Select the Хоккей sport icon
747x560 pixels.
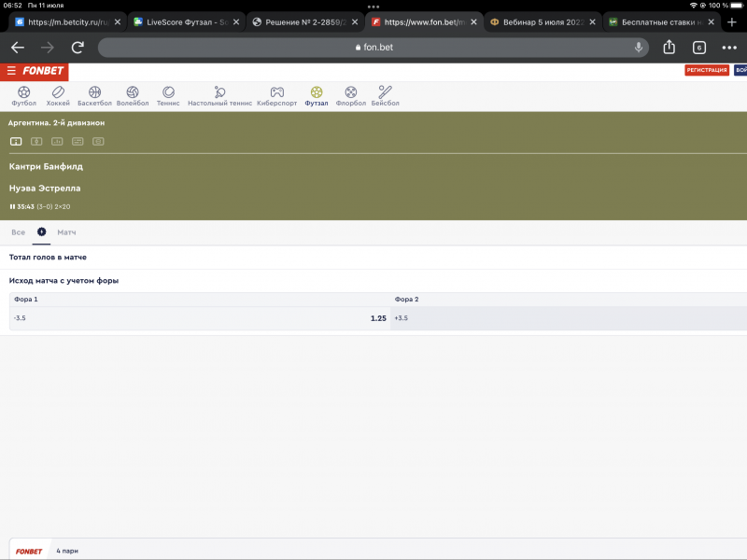[x=58, y=95]
